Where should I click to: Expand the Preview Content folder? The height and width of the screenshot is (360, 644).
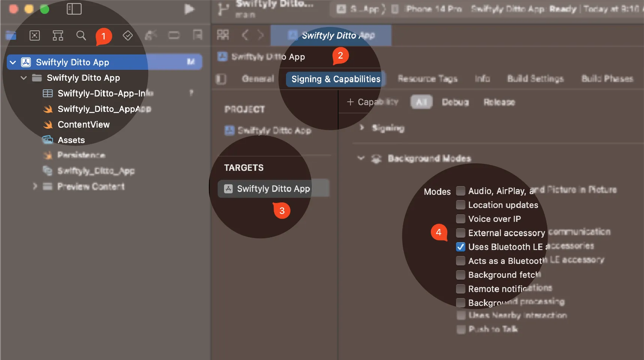click(x=35, y=186)
